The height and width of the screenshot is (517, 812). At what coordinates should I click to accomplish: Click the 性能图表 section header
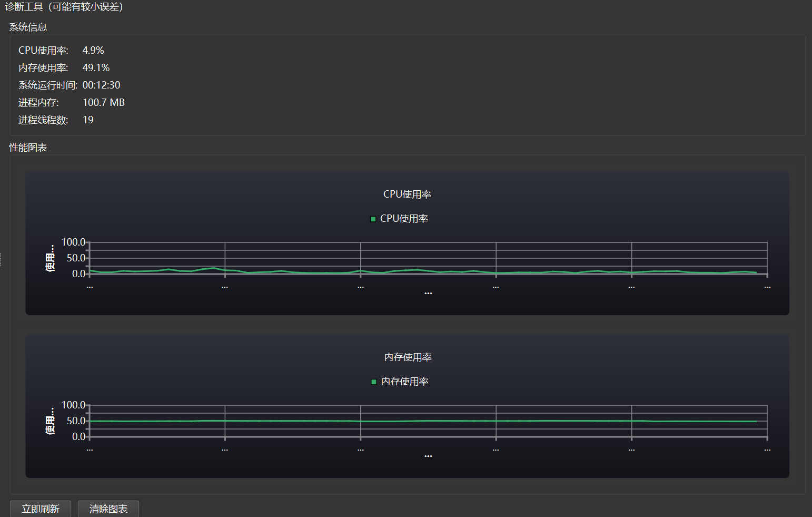point(28,148)
